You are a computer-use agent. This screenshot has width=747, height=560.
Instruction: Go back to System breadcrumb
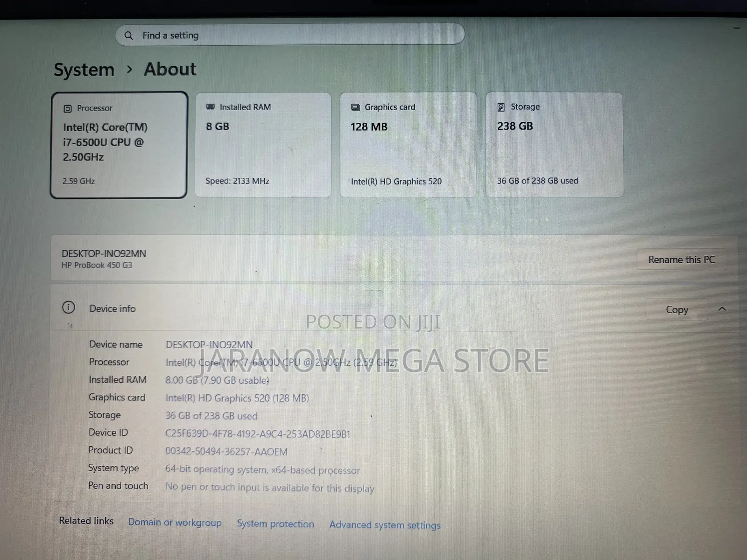(x=84, y=70)
